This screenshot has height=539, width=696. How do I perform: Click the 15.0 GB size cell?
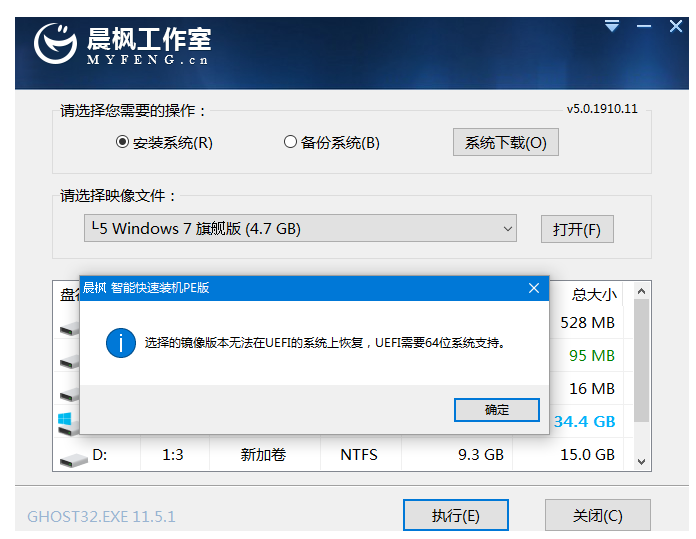pos(587,455)
